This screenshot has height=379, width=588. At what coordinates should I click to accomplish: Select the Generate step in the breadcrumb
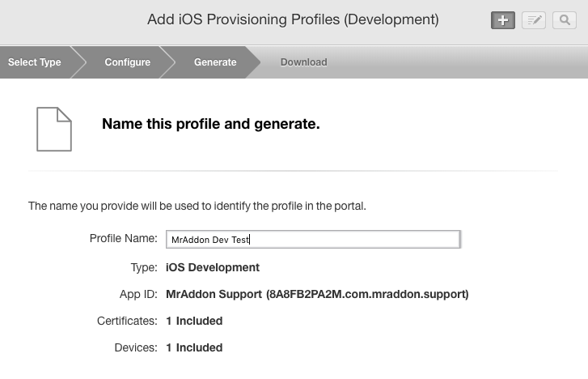pyautogui.click(x=215, y=62)
